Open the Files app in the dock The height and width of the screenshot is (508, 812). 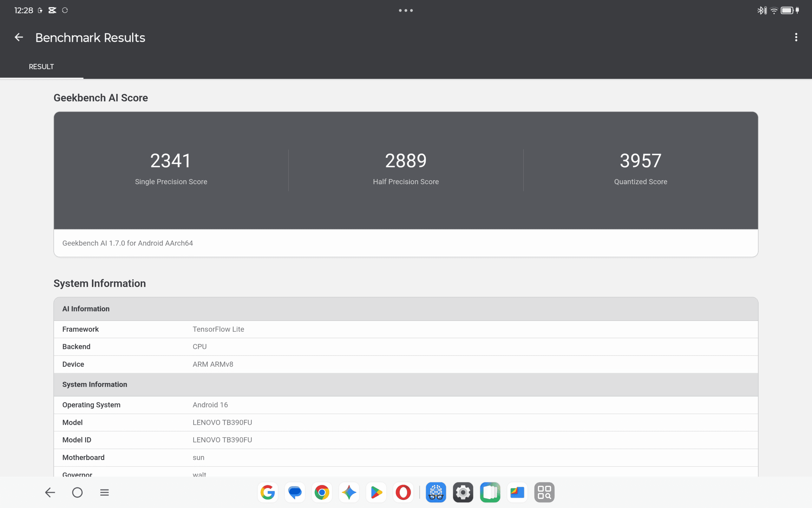[x=517, y=492]
